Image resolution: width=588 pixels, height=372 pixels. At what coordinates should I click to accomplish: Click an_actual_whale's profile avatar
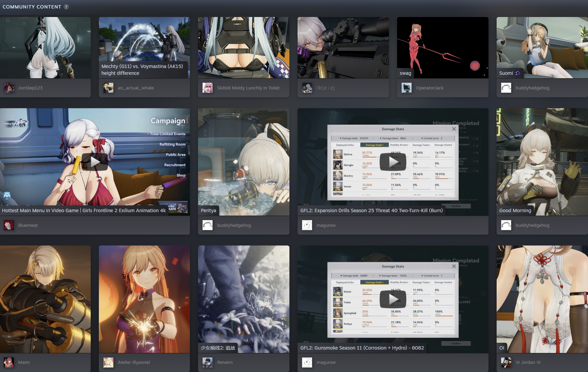point(108,88)
